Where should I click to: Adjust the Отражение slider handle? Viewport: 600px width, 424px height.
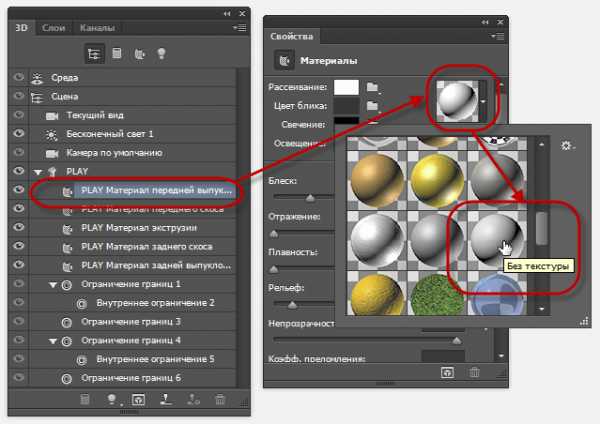pyautogui.click(x=274, y=233)
